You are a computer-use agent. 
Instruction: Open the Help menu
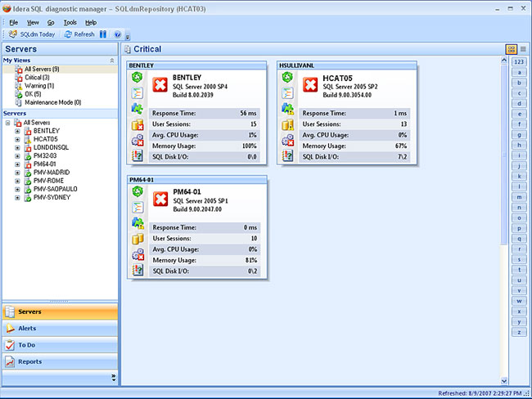tap(91, 23)
